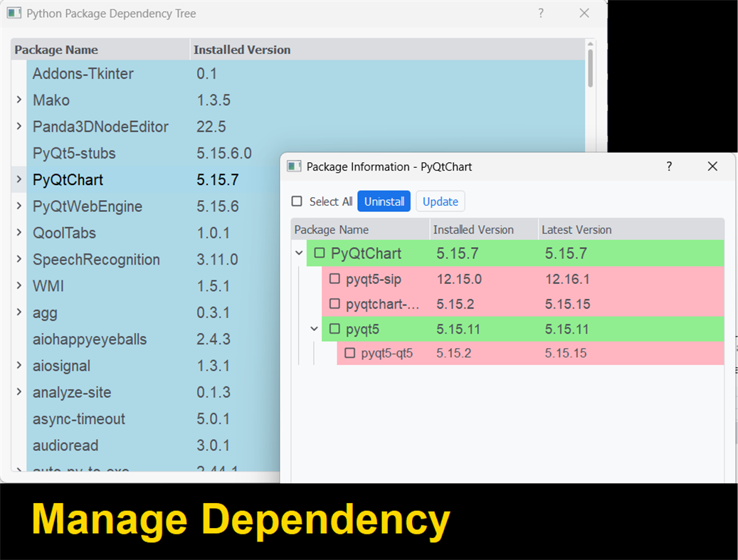Click the pyqt5-qt5 package name
The width and height of the screenshot is (738, 560).
tap(387, 354)
